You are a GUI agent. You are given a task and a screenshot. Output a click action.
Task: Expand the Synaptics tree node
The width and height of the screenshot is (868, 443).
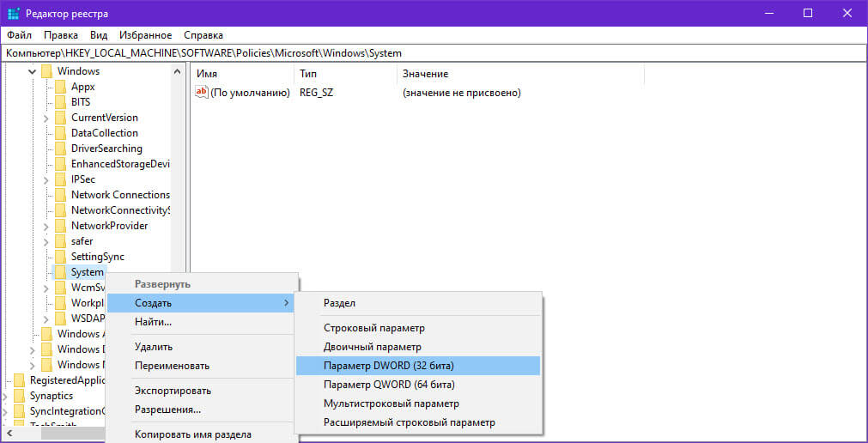5,397
